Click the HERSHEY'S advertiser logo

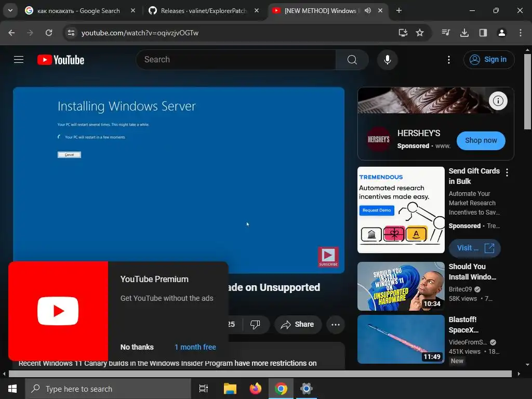click(x=378, y=139)
